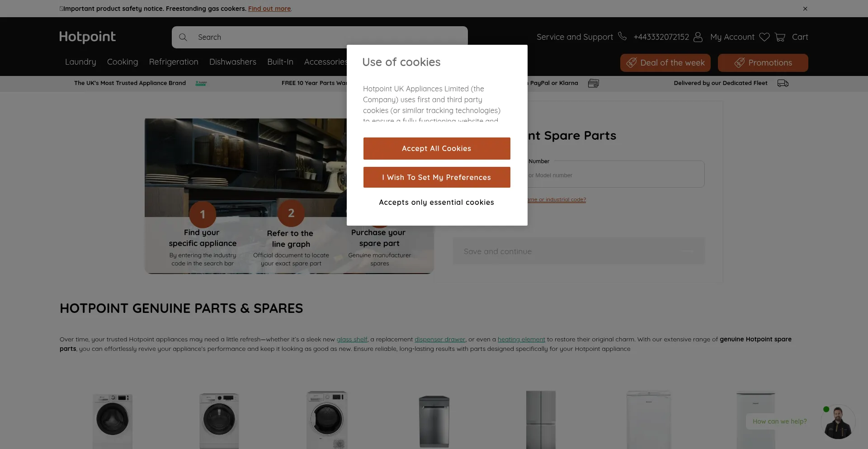Choose I Wish To Set My Preferences
The height and width of the screenshot is (449, 868).
tap(437, 177)
